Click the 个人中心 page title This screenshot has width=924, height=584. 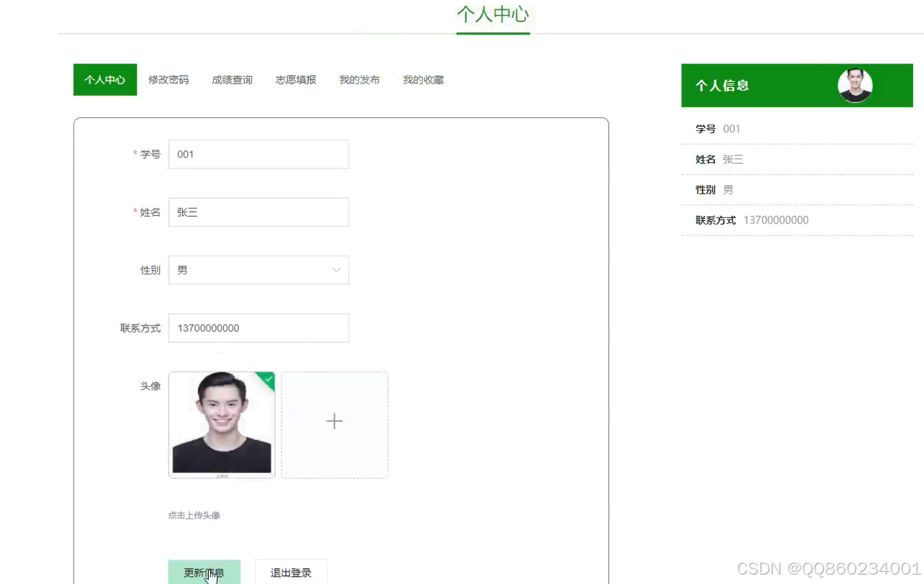pos(493,14)
